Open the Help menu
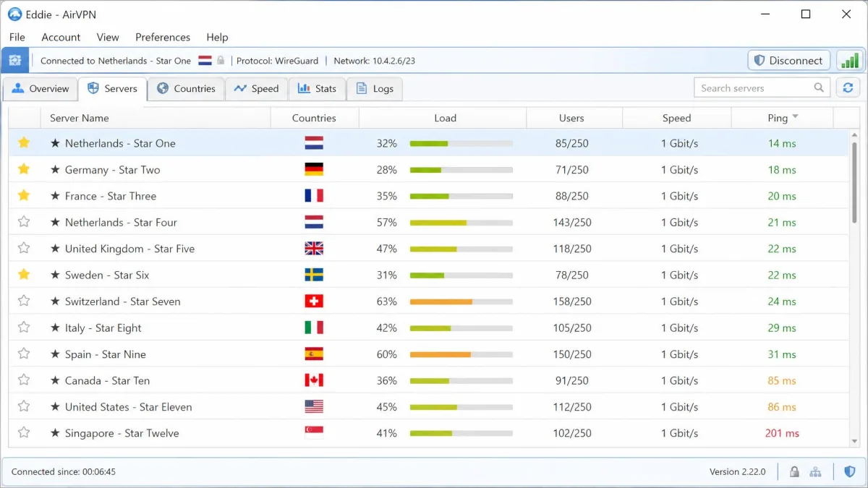 coord(217,37)
